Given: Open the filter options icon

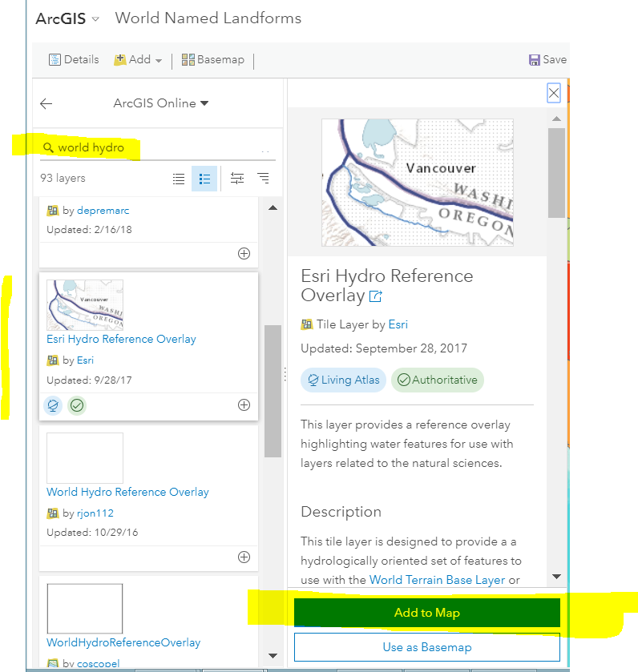Looking at the screenshot, I should (x=237, y=179).
